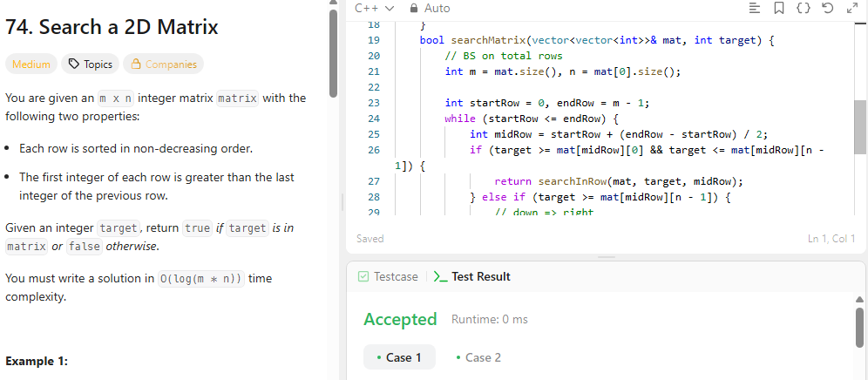868x380 pixels.
Task: Click the Saved status label
Action: [370, 239]
